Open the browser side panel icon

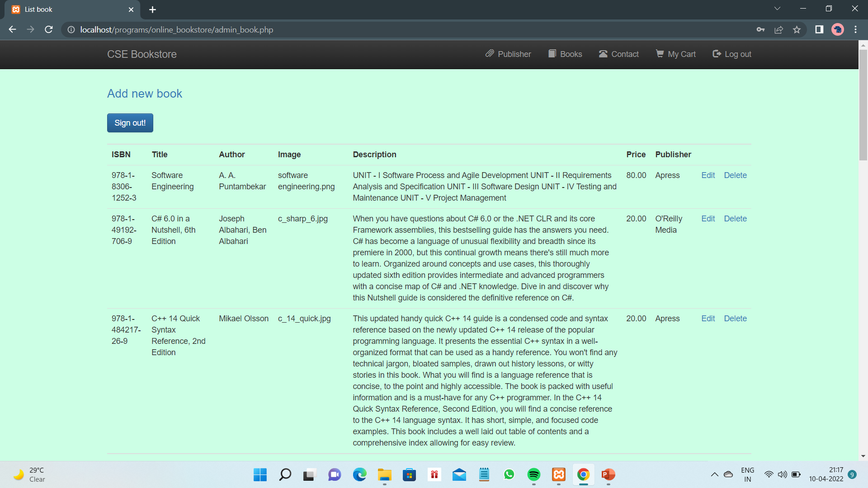coord(819,29)
